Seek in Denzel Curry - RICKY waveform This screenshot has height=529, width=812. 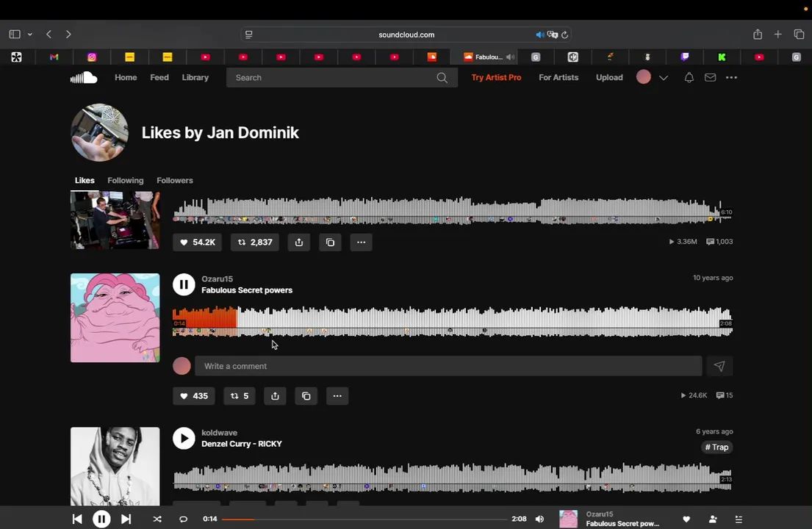point(453,477)
